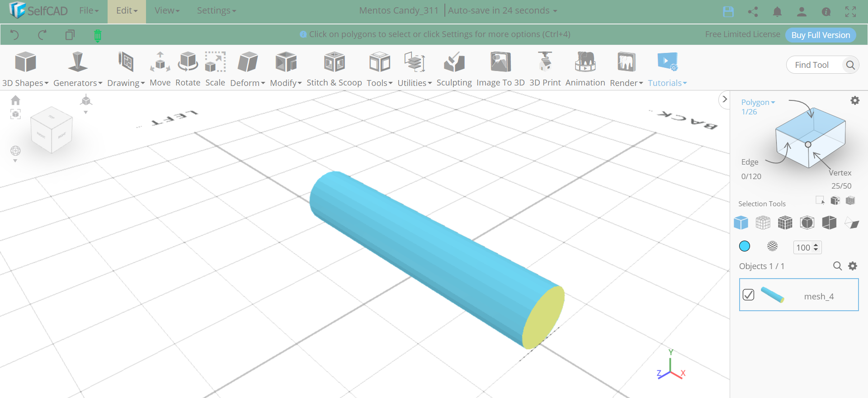Toggle the outlined solid cube selection mode
Image resolution: width=868 pixels, height=398 pixels.
(807, 223)
